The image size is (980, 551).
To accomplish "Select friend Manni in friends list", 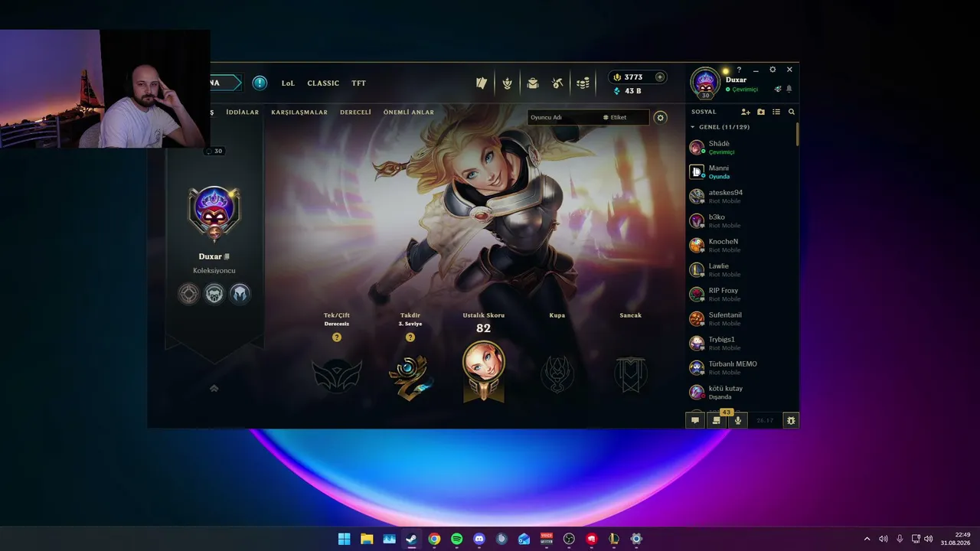I will coord(741,171).
